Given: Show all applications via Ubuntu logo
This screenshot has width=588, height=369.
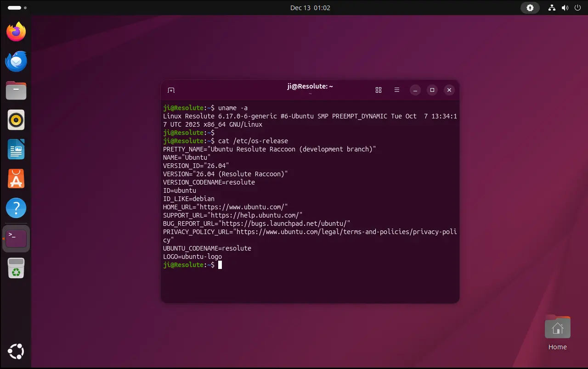Looking at the screenshot, I should tap(16, 352).
